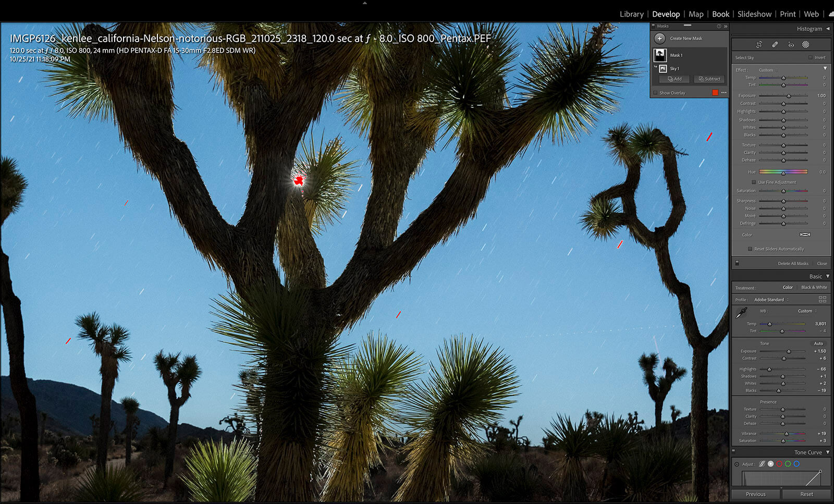Screen dimensions: 834x504
Task: Open the Profile Browser grid icon
Action: [x=822, y=300]
